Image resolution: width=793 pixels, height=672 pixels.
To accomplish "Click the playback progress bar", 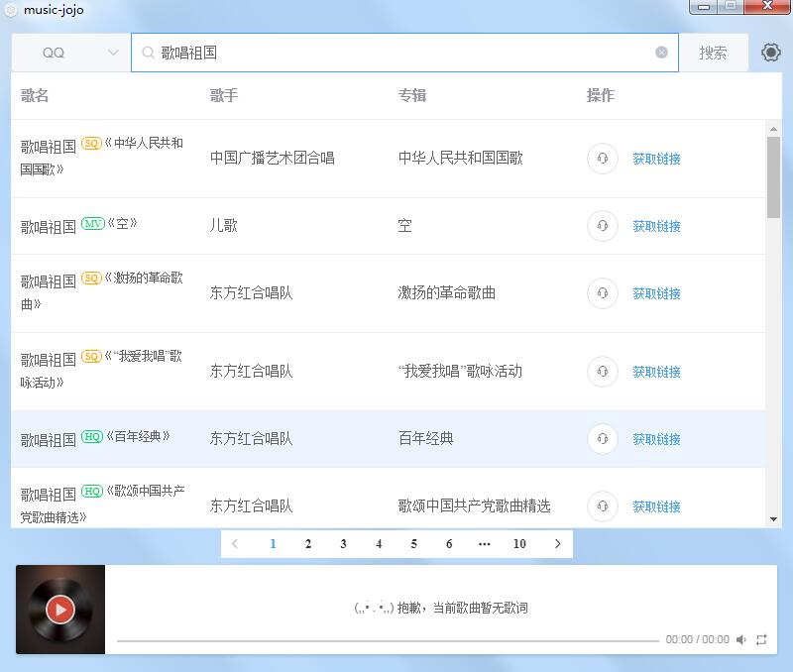I will [x=388, y=640].
